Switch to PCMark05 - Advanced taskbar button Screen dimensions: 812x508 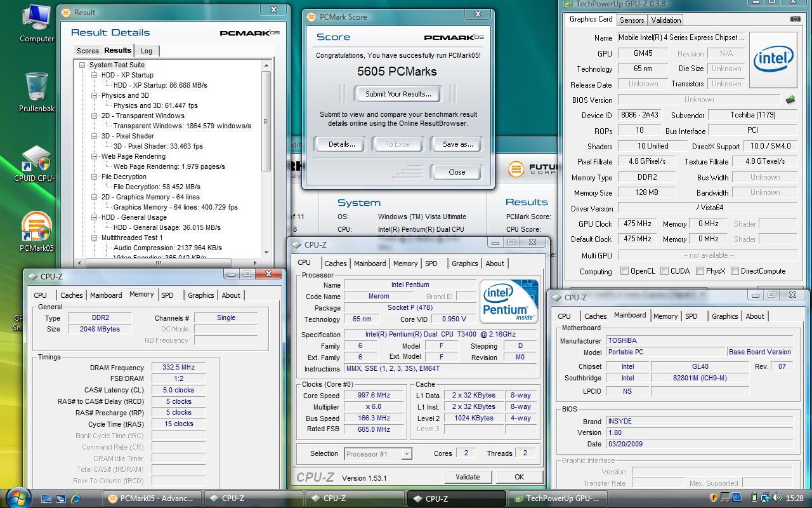tap(152, 498)
